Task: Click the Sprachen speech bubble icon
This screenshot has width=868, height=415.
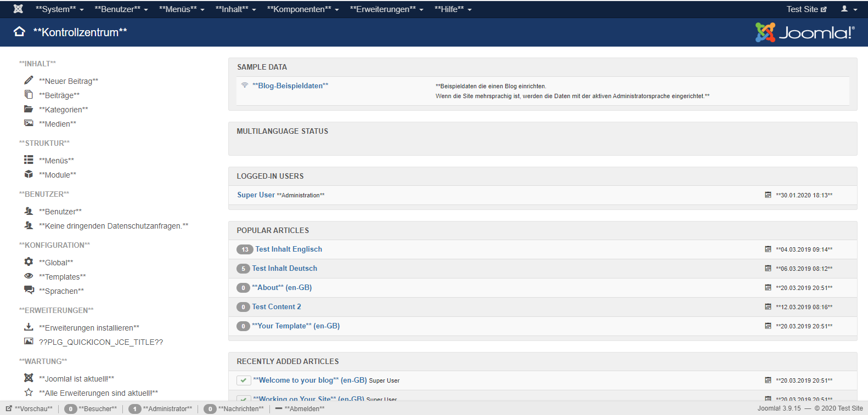Action: 29,290
